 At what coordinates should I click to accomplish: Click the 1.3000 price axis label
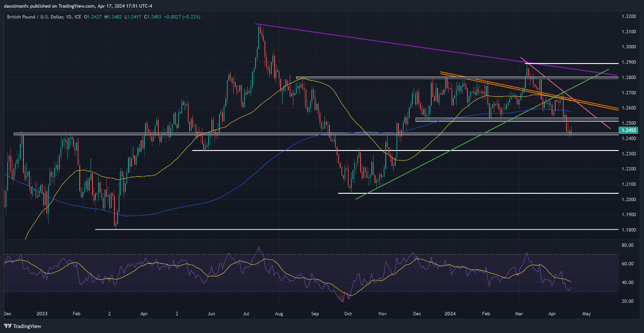[629, 47]
